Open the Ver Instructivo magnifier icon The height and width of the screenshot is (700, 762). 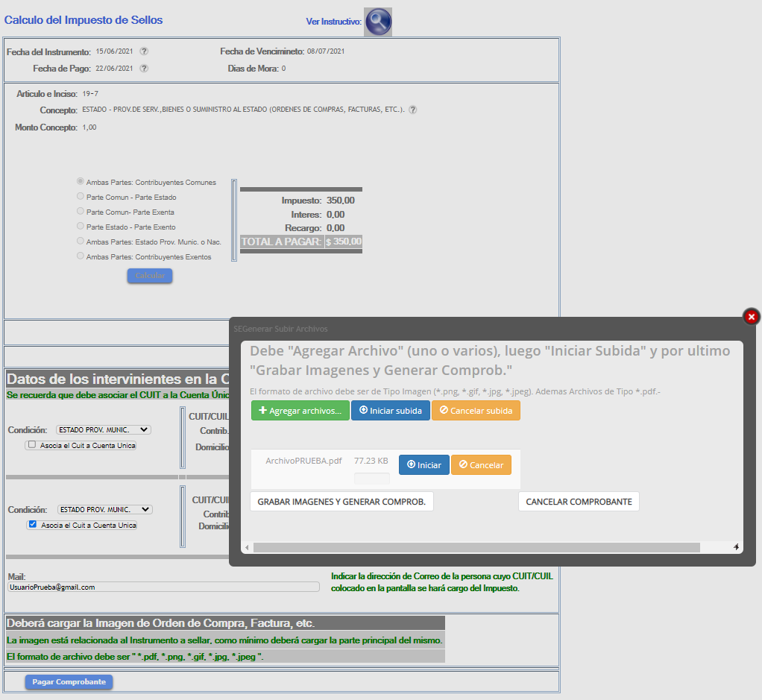click(378, 22)
